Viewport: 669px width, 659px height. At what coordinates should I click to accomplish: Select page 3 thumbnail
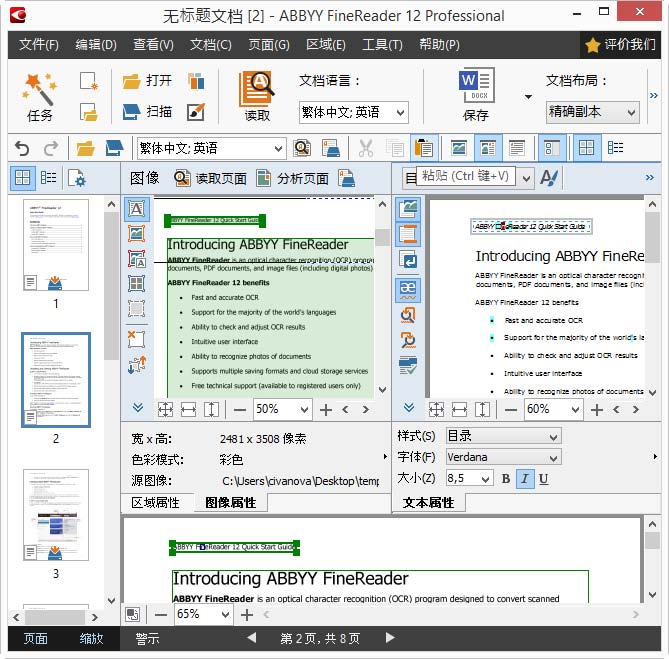pos(56,515)
